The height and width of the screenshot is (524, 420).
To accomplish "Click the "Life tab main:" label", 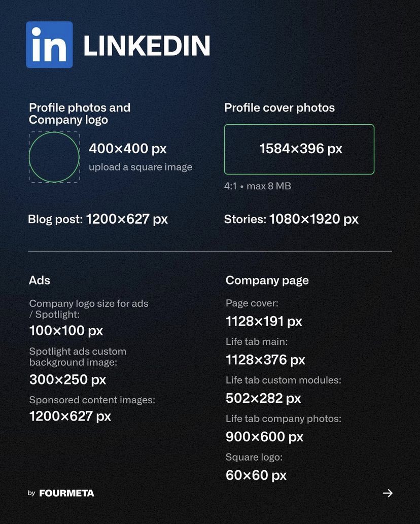I will (257, 341).
